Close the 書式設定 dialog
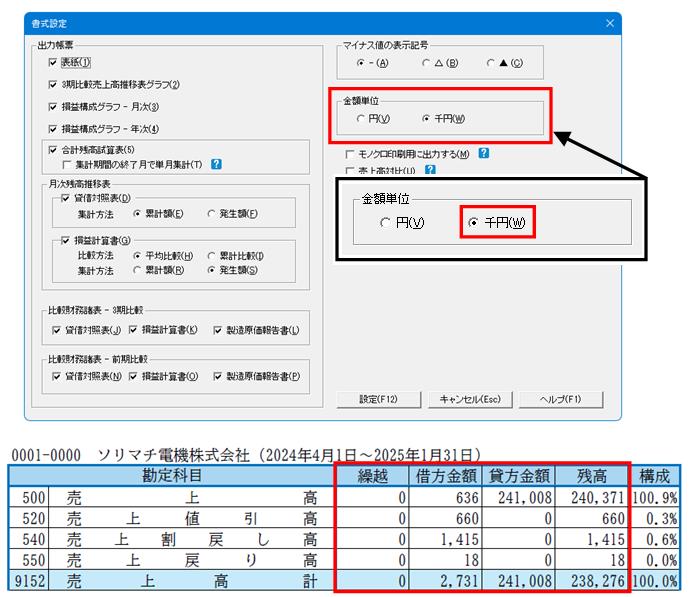Image resolution: width=691 pixels, height=597 pixels. pos(609,23)
